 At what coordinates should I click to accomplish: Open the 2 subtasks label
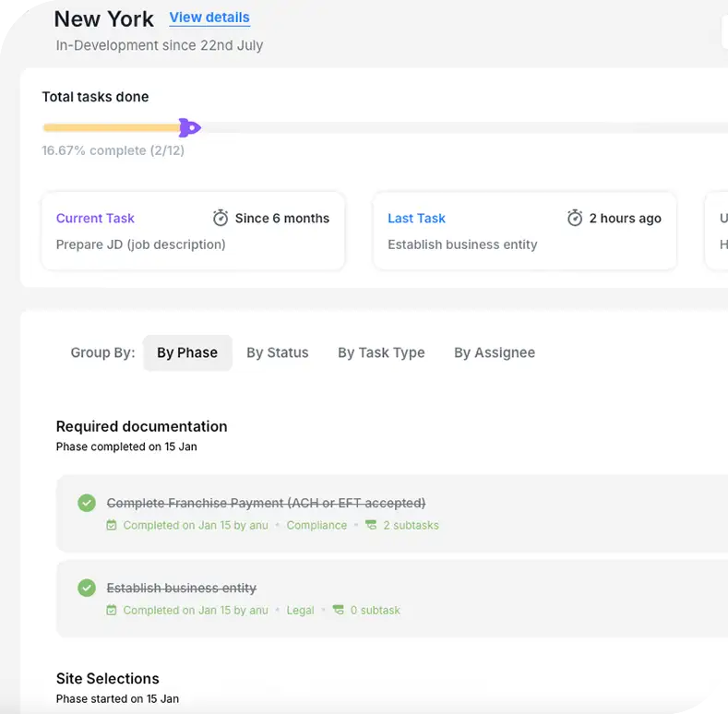(x=411, y=525)
